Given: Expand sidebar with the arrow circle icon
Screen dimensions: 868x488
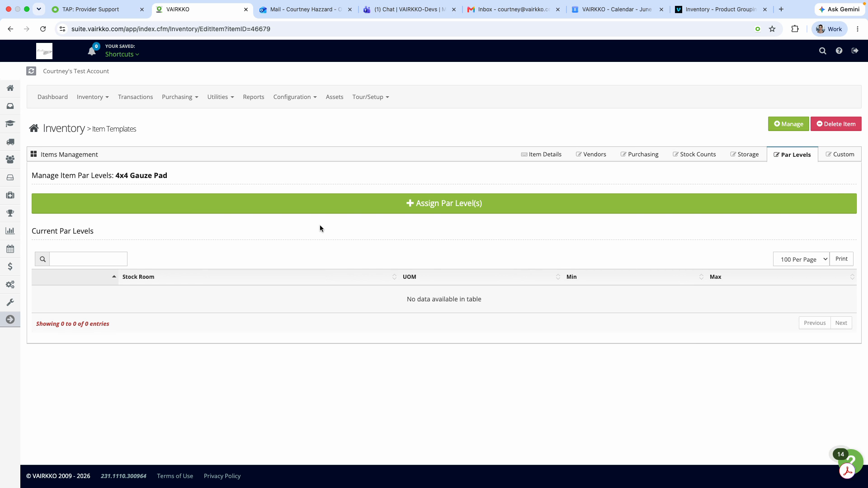Looking at the screenshot, I should pos(10,320).
